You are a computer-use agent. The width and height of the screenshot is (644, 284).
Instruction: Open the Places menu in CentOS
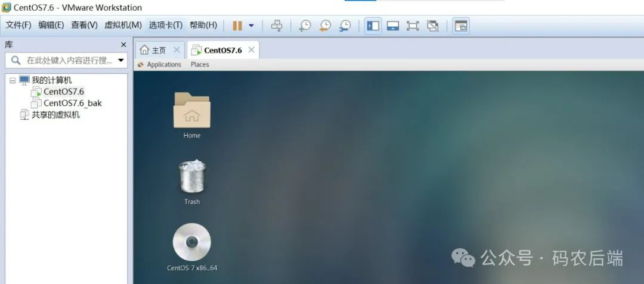(x=200, y=64)
